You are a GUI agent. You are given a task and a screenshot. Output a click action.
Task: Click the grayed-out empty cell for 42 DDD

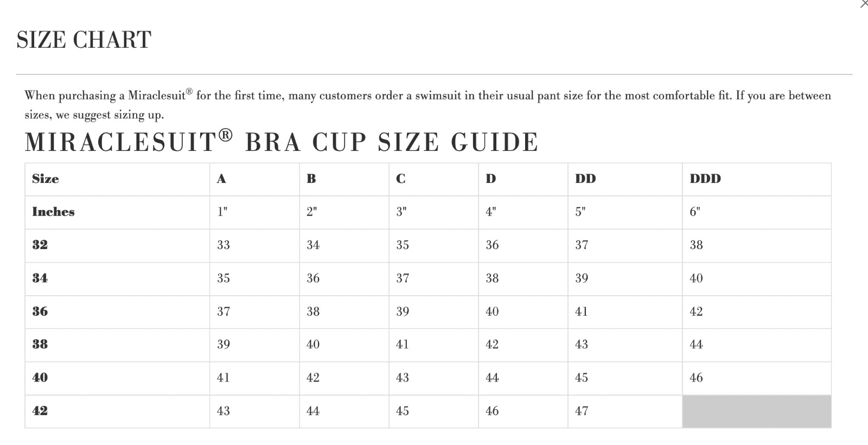(756, 411)
